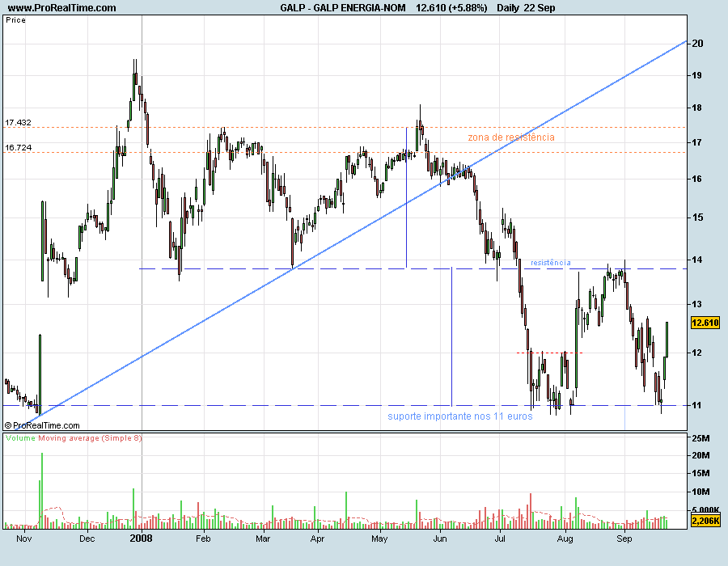Screen dimensions: 728x566
Task: Click volume axis value 15M
Action: pos(700,473)
